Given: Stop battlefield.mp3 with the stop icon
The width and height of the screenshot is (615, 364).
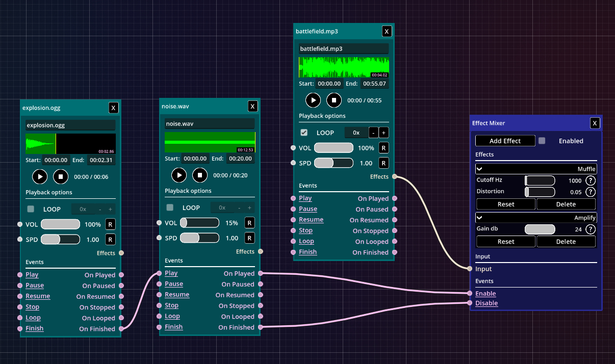Looking at the screenshot, I should [x=334, y=100].
